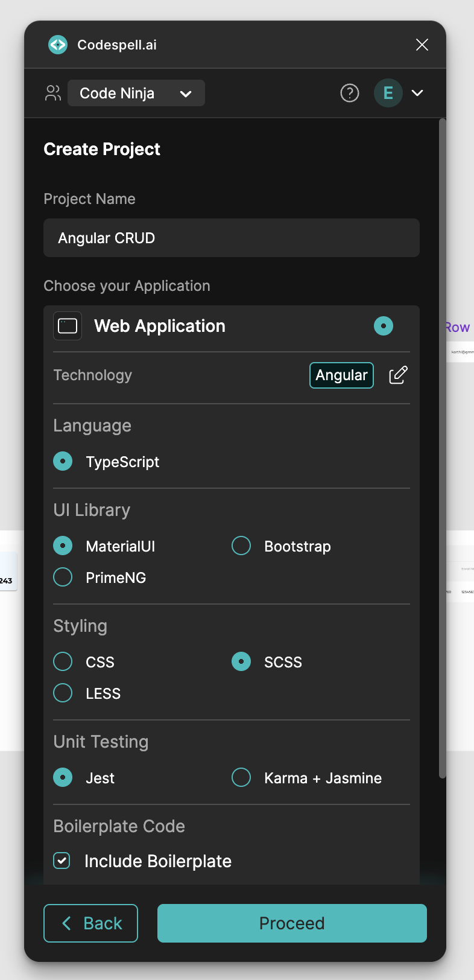This screenshot has height=980, width=474.
Task: Click the Styling section label
Action: click(x=80, y=626)
